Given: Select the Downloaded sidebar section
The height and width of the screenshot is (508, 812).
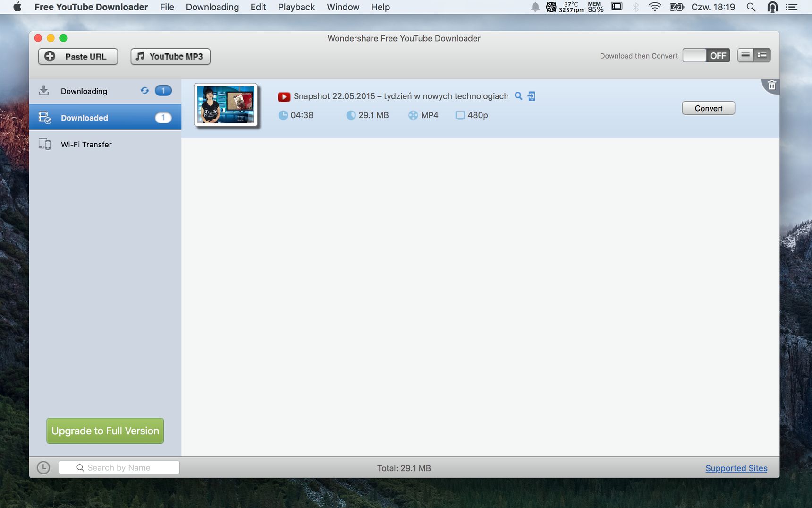Looking at the screenshot, I should coord(105,117).
